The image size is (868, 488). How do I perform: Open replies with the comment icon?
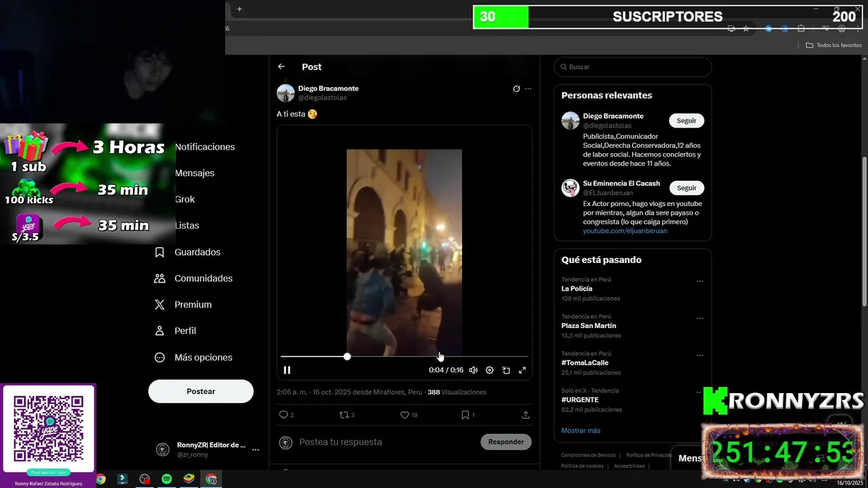(283, 415)
